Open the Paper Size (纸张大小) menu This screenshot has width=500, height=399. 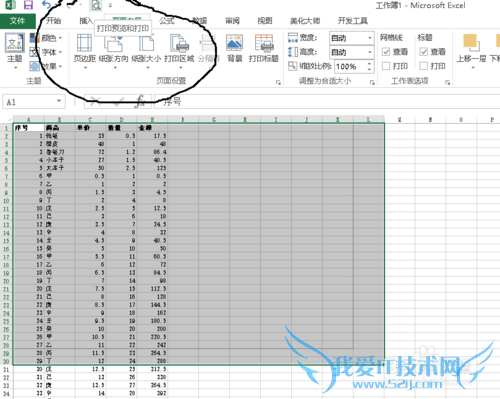[x=146, y=50]
